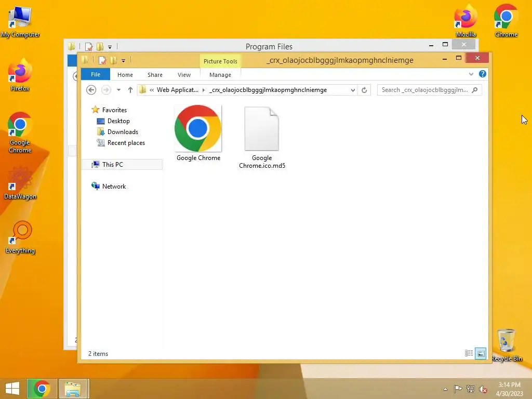Click Properties icon in Program Files window

89,46
